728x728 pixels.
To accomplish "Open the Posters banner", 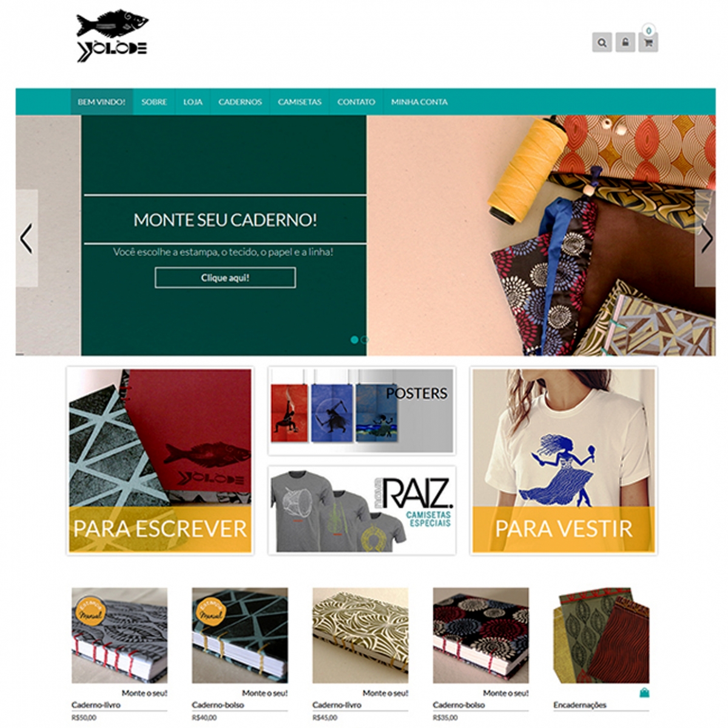I will click(x=362, y=411).
